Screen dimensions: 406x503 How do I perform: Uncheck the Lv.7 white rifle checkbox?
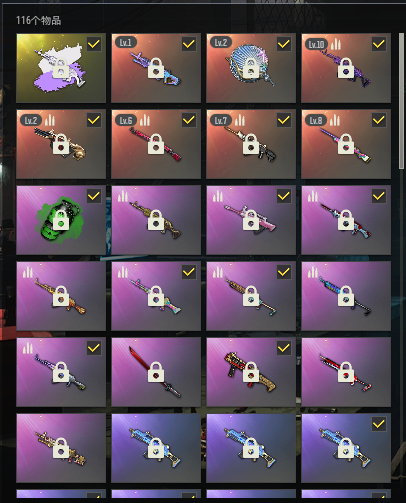[284, 120]
